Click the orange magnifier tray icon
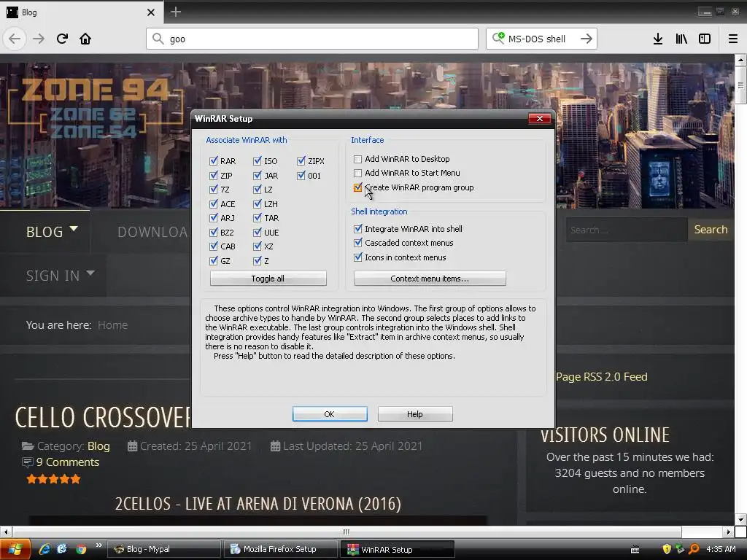Screen dimensions: 747x560 (x=694, y=549)
